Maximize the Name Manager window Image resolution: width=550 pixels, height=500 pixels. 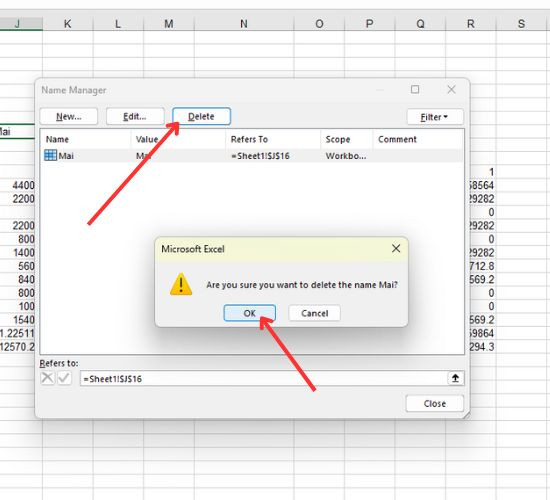click(415, 89)
